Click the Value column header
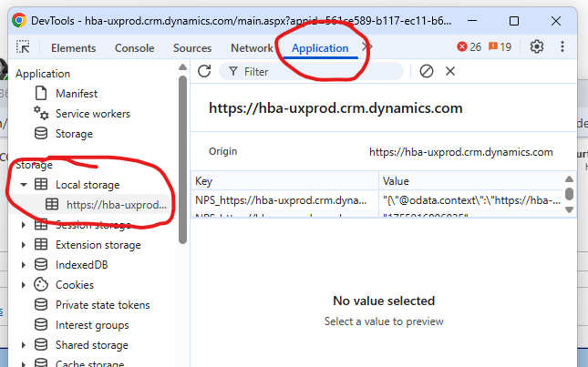This screenshot has height=367, width=588. 471,181
